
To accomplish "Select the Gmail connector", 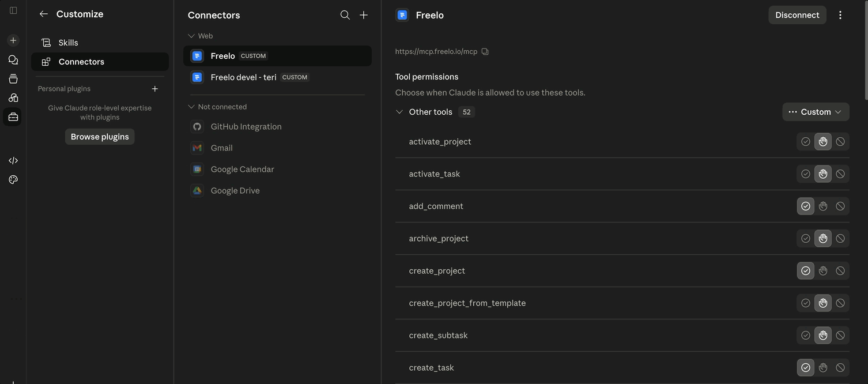I will [x=277, y=148].
